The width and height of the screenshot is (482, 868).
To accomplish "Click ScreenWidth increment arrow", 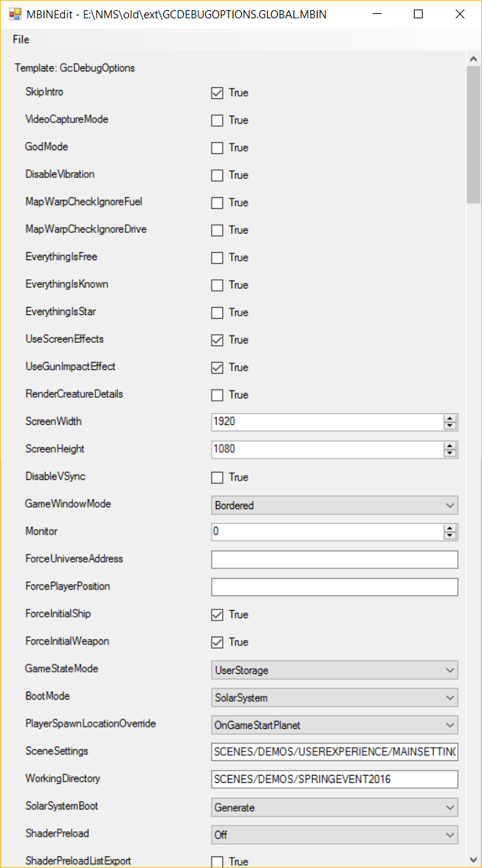I will tap(451, 418).
